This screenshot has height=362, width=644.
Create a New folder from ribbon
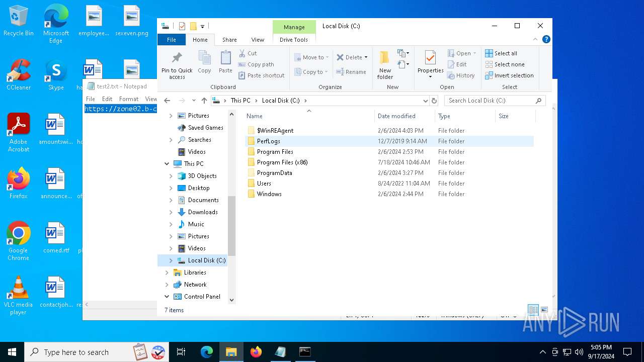click(x=385, y=65)
